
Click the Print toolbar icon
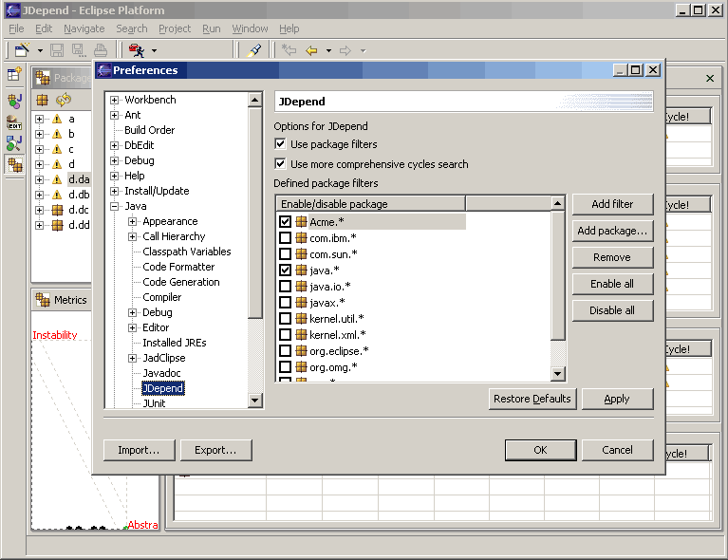pos(101,49)
